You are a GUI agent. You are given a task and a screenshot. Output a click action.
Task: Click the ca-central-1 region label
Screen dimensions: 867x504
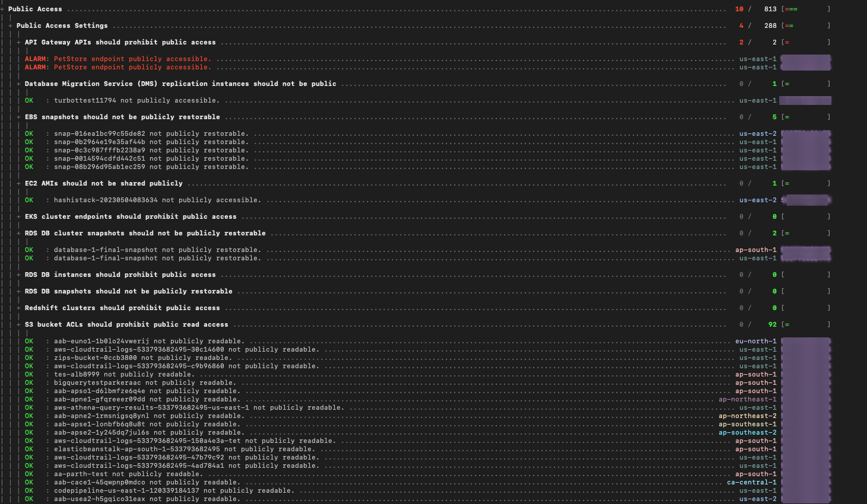(751, 482)
